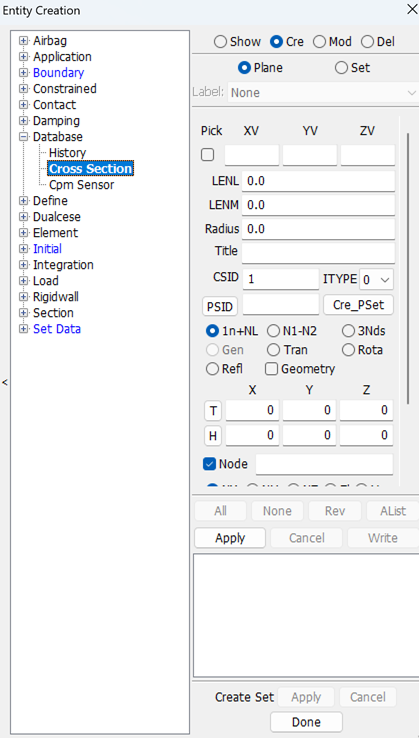Collapse the Database tree node
The image size is (419, 738).
pos(23,137)
